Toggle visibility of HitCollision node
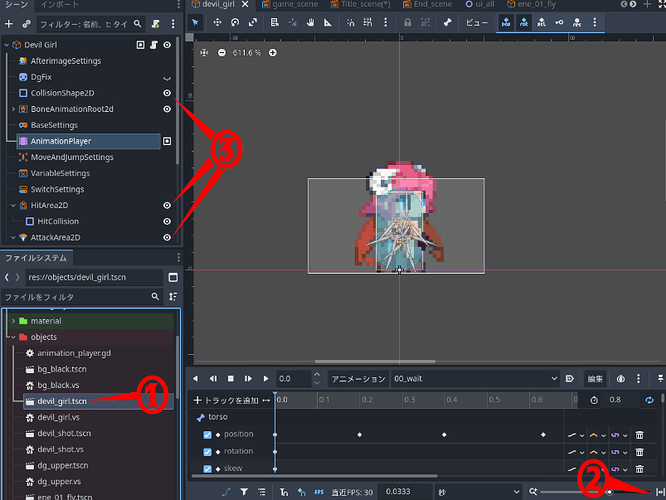Viewport: 666px width, 500px height. (x=167, y=221)
